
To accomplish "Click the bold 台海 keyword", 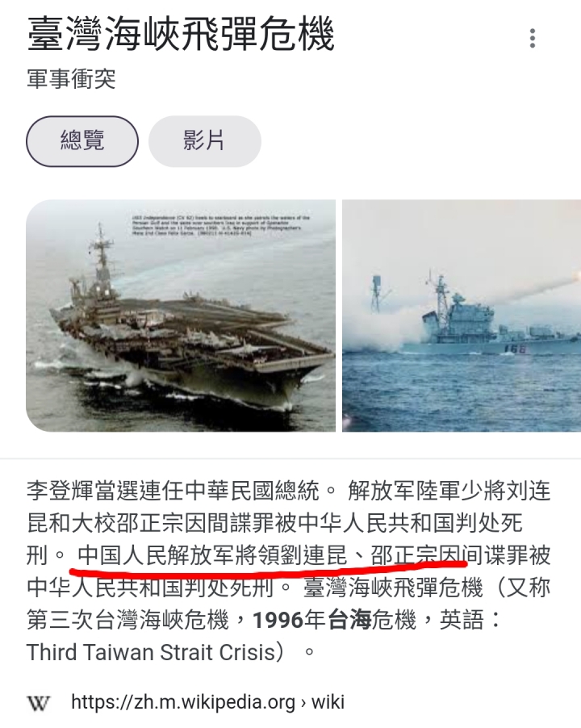I will pos(350,620).
